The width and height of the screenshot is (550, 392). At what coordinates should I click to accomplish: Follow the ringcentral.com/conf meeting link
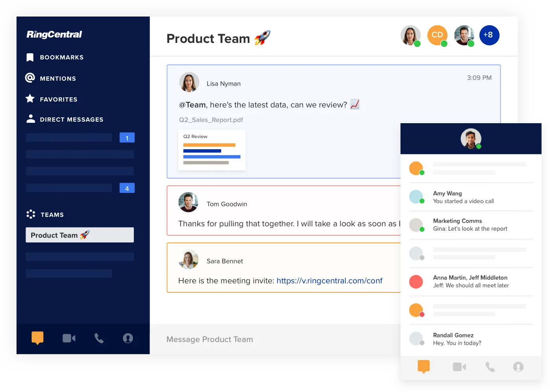tap(329, 281)
